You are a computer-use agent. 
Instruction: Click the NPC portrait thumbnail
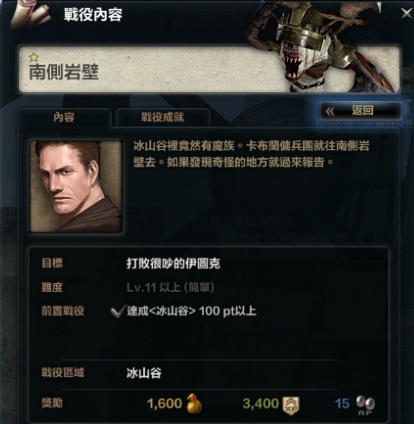(76, 186)
